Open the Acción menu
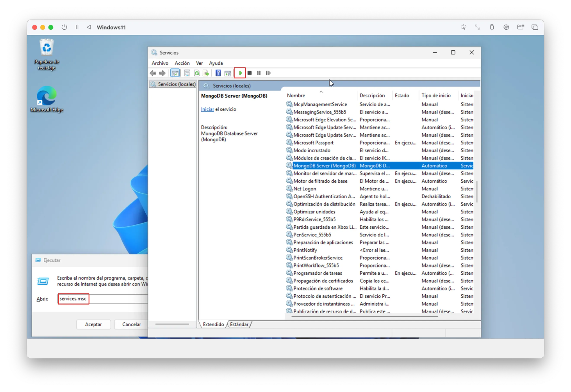 [x=182, y=63]
